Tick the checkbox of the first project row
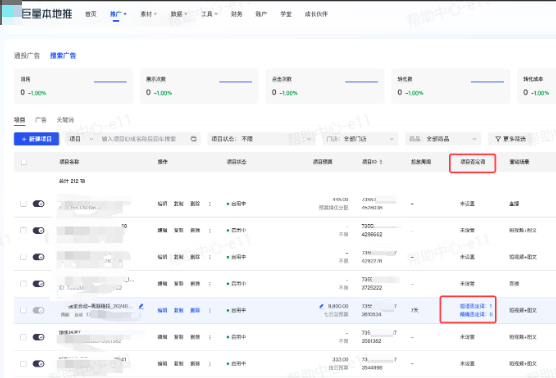Screen dimensions: 556x378 point(23,204)
